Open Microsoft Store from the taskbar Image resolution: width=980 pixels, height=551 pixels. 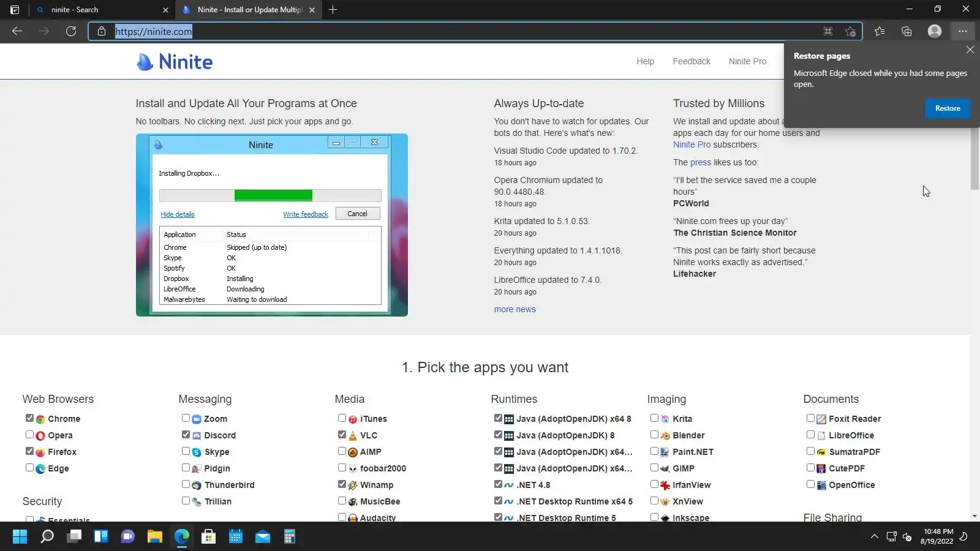208,537
